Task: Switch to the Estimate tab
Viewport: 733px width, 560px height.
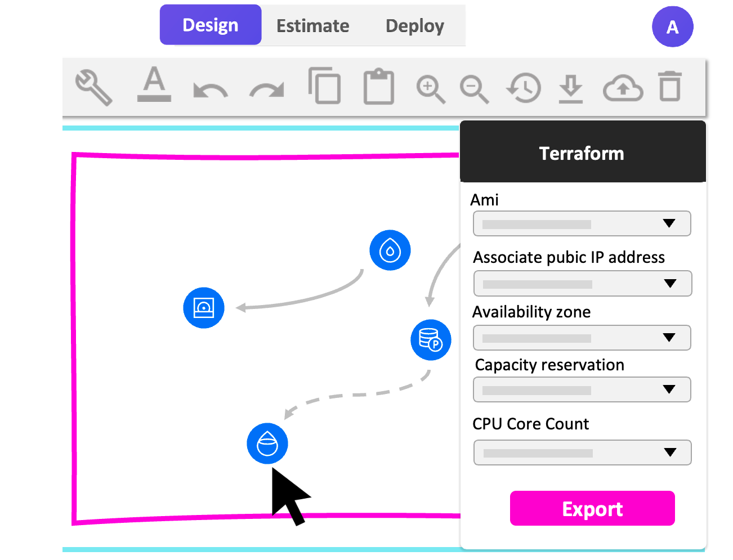Action: point(312,25)
